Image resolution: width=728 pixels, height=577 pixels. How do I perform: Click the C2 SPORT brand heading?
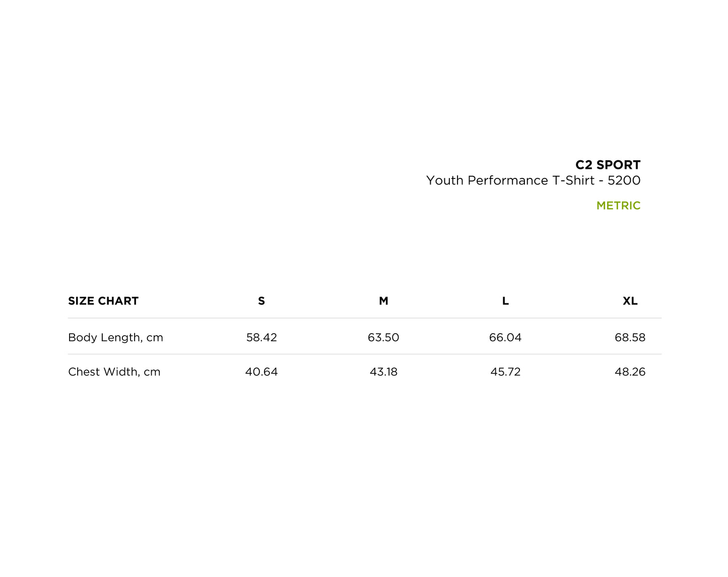point(608,165)
